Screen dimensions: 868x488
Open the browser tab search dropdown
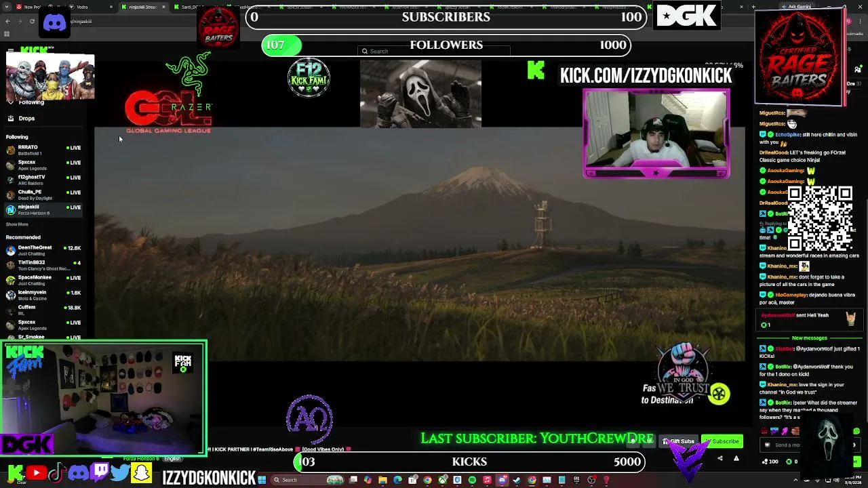pyautogui.click(x=7, y=7)
